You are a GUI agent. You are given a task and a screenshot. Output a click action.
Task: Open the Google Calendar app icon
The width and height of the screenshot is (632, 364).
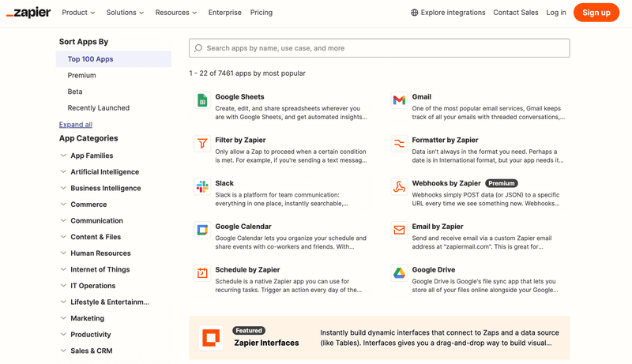pos(202,230)
